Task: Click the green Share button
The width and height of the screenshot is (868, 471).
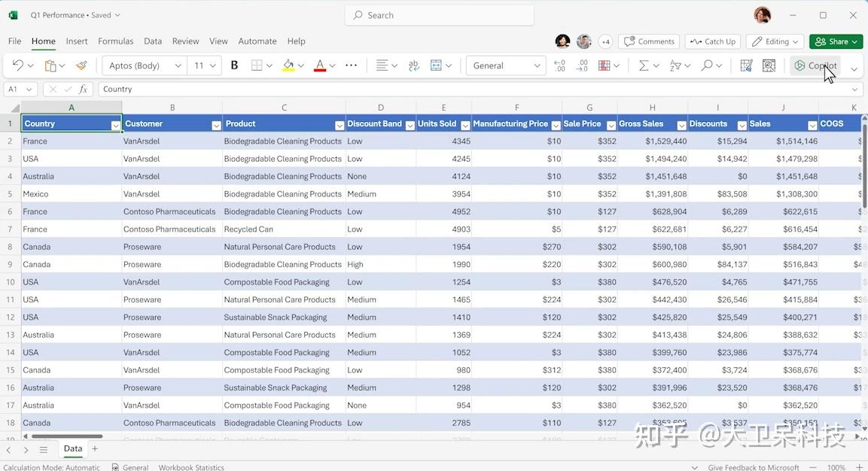Action: 836,41
